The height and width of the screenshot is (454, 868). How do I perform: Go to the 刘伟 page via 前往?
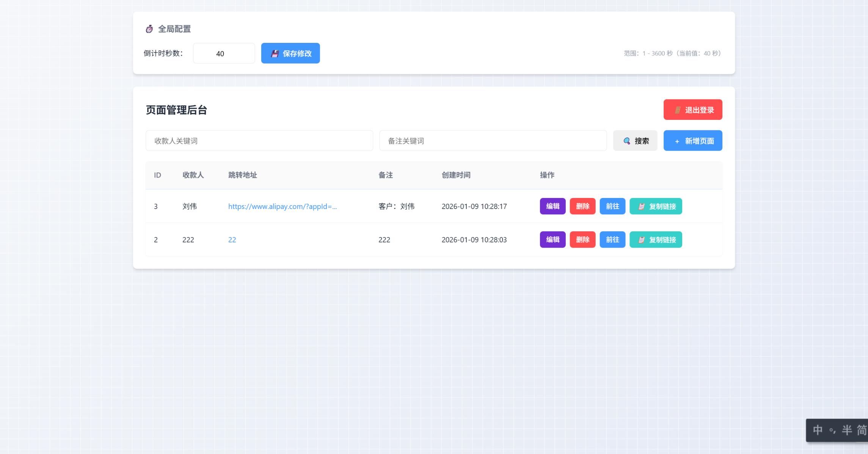coord(612,206)
